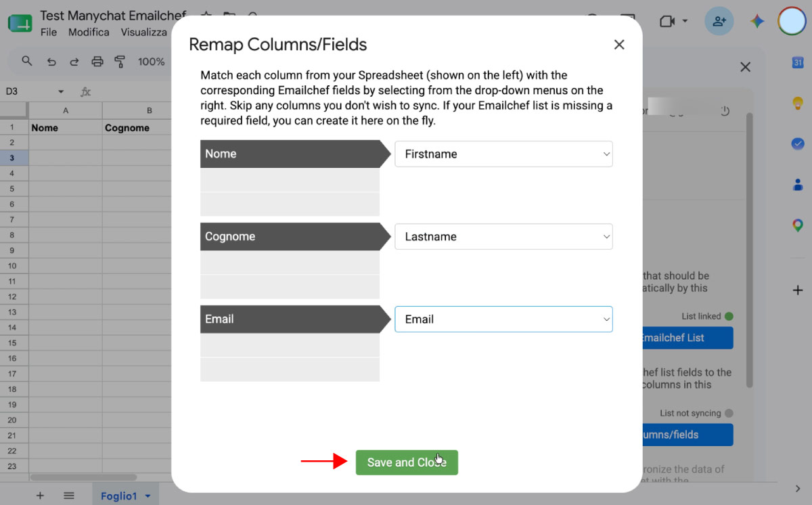Image resolution: width=812 pixels, height=505 pixels.
Task: Open the Modifica menu
Action: tap(89, 32)
